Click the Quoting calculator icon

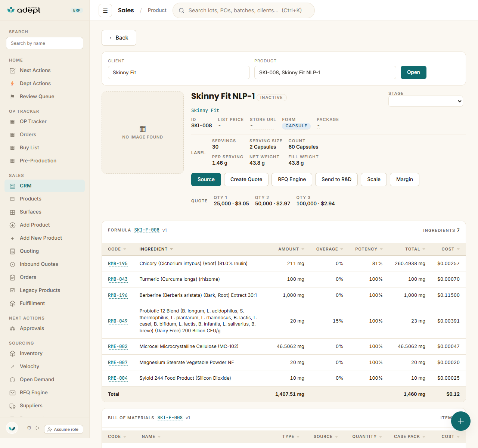click(12, 251)
